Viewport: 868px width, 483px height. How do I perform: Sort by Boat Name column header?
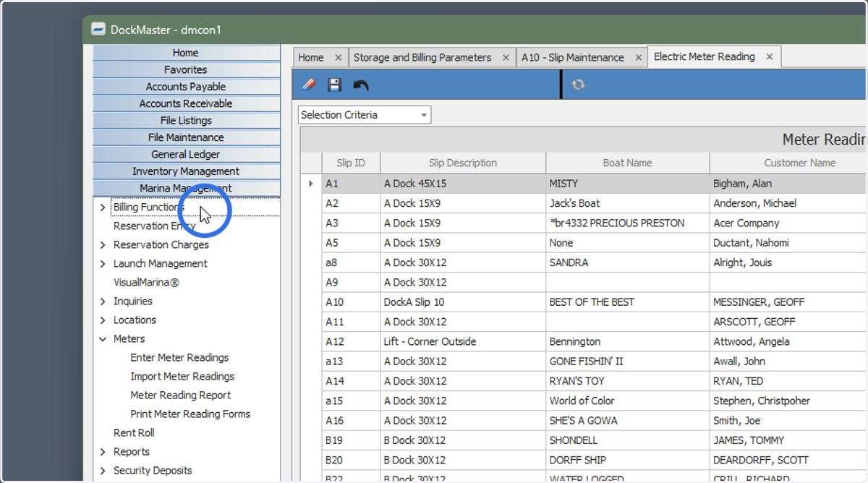(x=628, y=163)
